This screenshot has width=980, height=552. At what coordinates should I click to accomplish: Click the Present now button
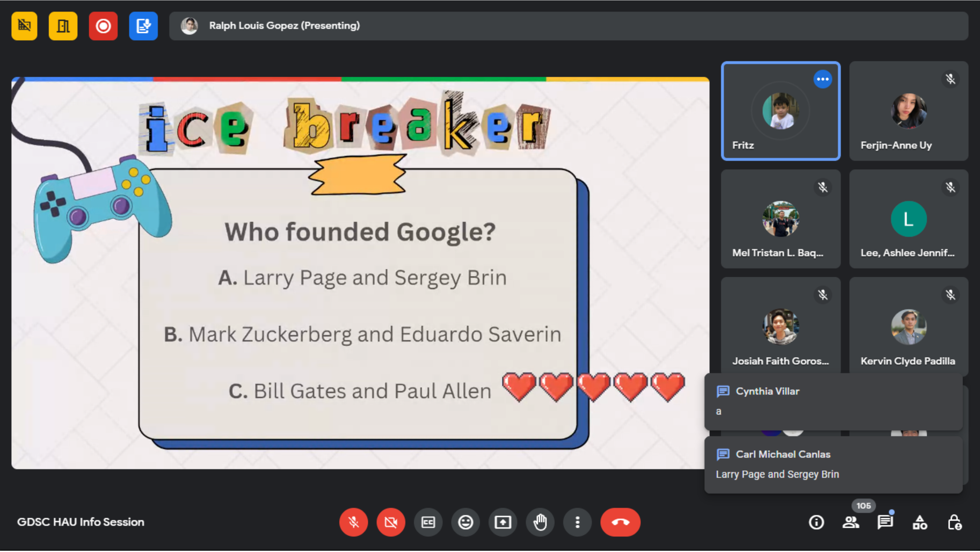click(502, 522)
